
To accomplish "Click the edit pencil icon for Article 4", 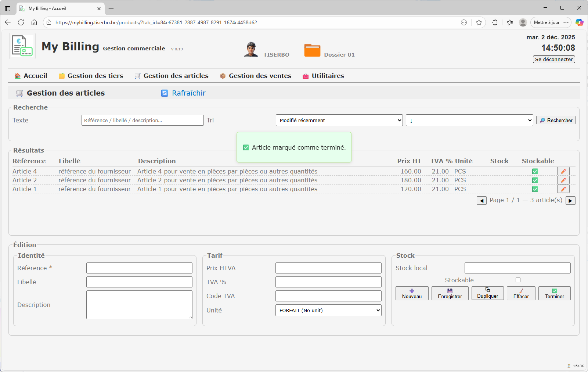I will click(563, 171).
